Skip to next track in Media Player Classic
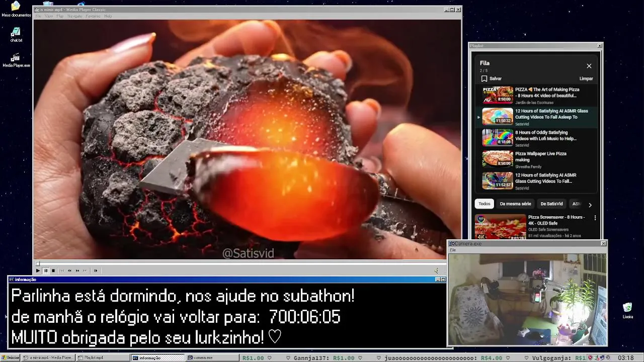The height and width of the screenshot is (362, 644). tap(85, 270)
